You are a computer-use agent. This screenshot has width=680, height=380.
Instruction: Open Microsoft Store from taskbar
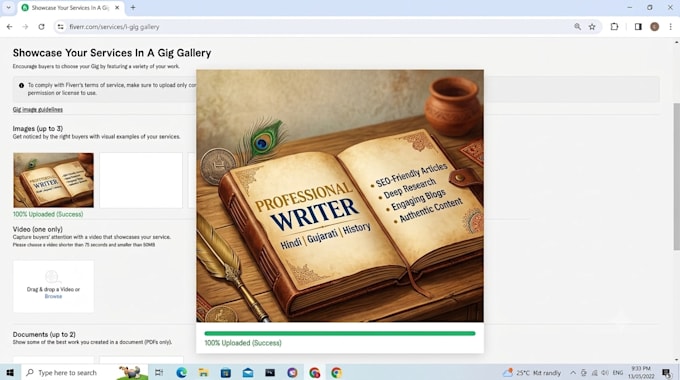click(x=226, y=373)
